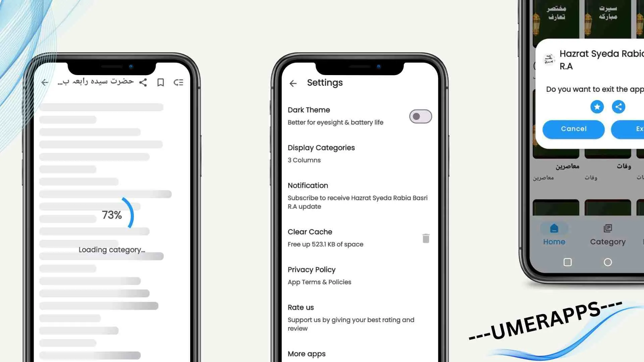Select Home menu tab
Screen dimensions: 644x362
click(555, 234)
